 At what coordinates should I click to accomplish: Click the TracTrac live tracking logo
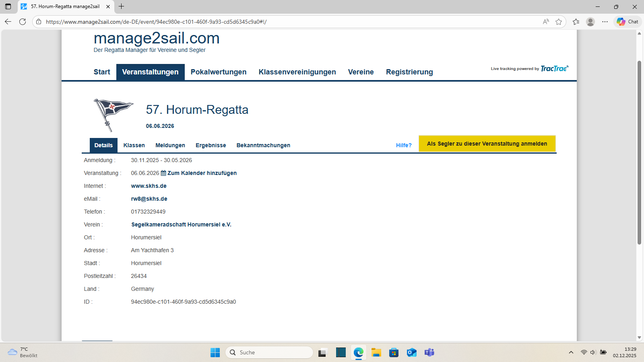555,68
